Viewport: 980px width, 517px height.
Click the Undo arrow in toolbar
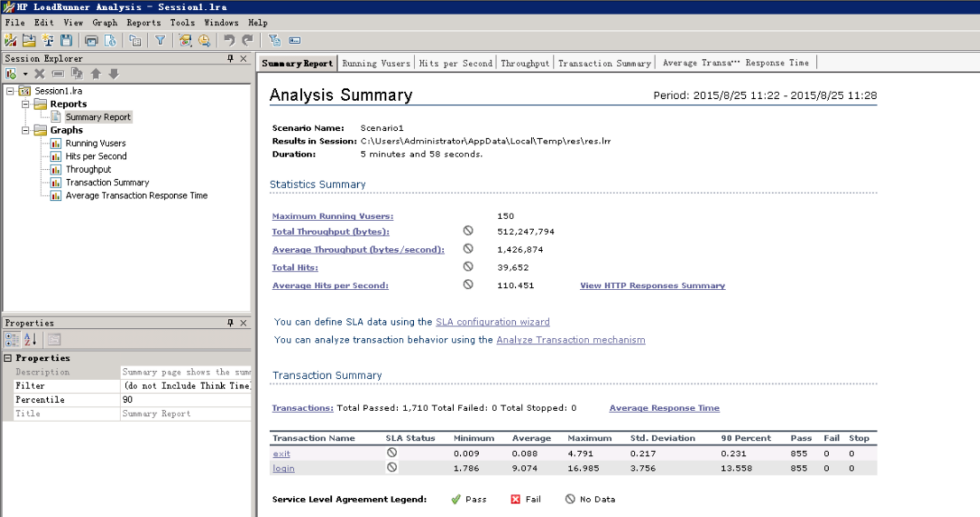229,40
